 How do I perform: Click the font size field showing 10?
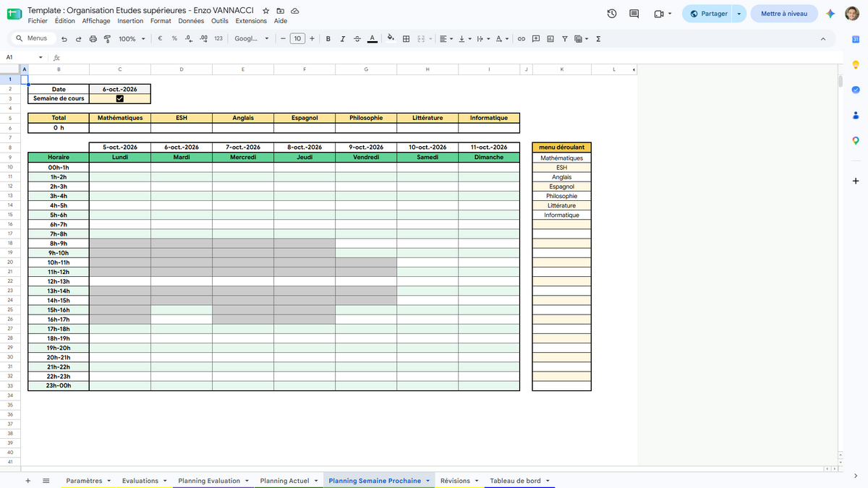coord(297,39)
